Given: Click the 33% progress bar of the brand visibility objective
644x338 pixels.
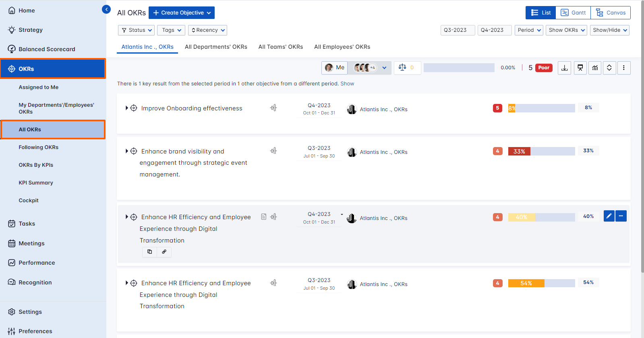Looking at the screenshot, I should coord(541,151).
